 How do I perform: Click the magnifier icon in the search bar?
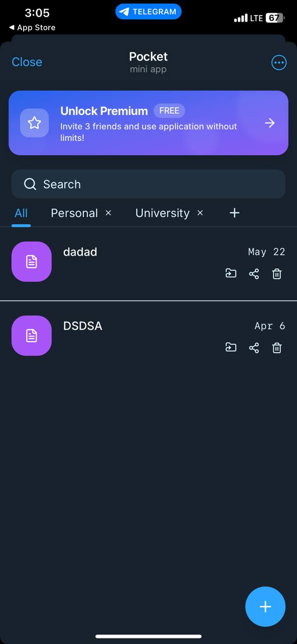[x=30, y=184]
